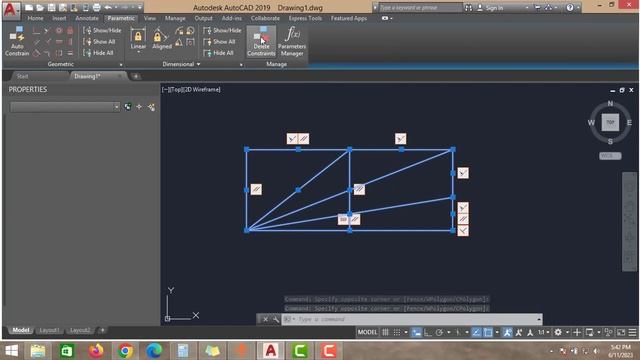Toggle ortho mode in status bar

pos(427,332)
